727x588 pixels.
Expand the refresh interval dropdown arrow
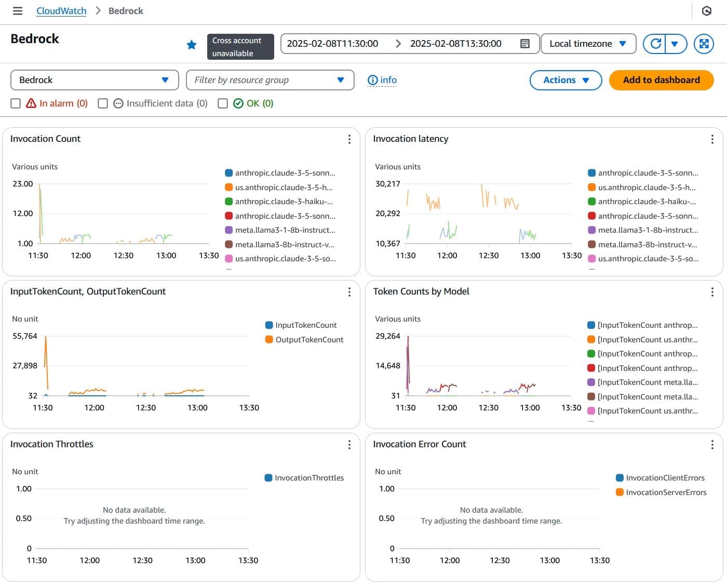click(x=675, y=44)
